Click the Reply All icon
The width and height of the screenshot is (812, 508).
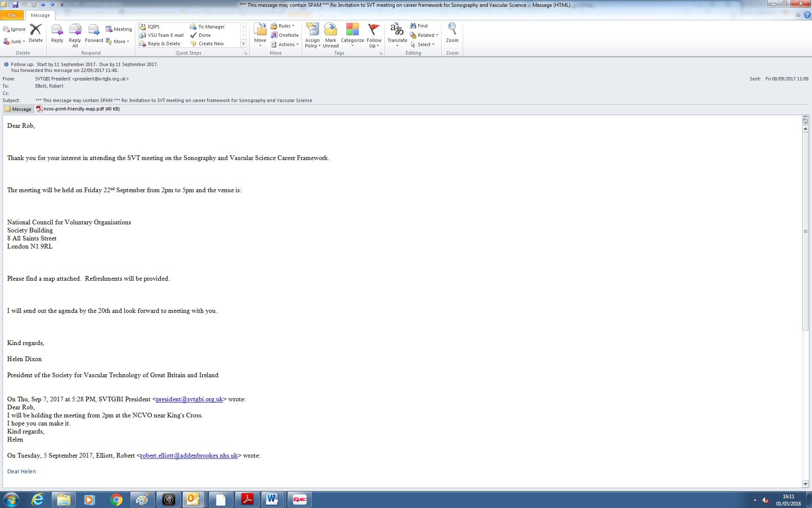[75, 30]
